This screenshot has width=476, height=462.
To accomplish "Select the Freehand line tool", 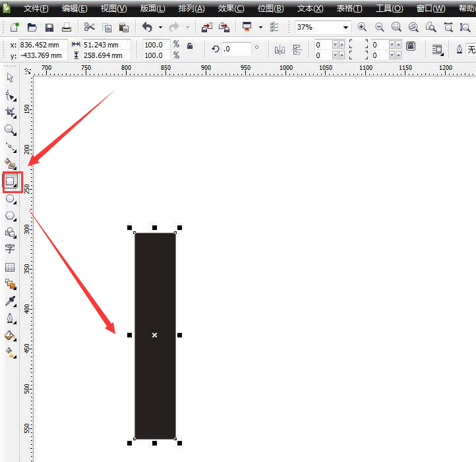I will point(11,147).
